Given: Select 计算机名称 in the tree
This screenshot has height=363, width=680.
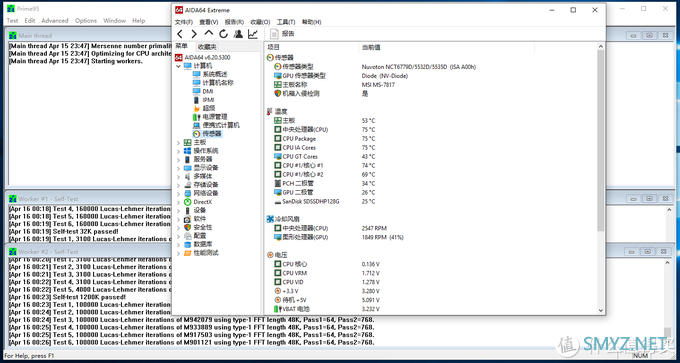Looking at the screenshot, I should [x=213, y=83].
